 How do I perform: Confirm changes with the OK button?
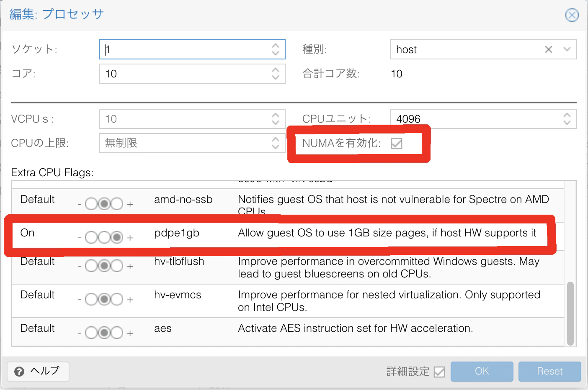(482, 371)
